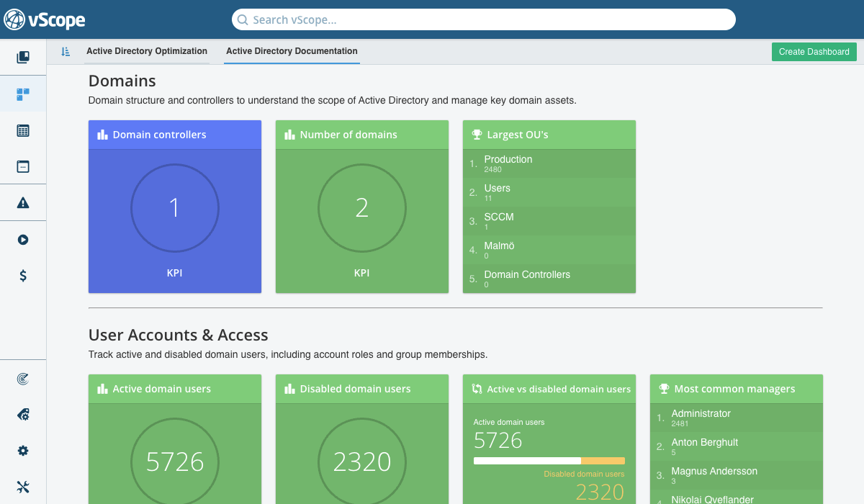Viewport: 864px width, 504px height.
Task: Click the orange Disabled domain users label
Action: (584, 474)
